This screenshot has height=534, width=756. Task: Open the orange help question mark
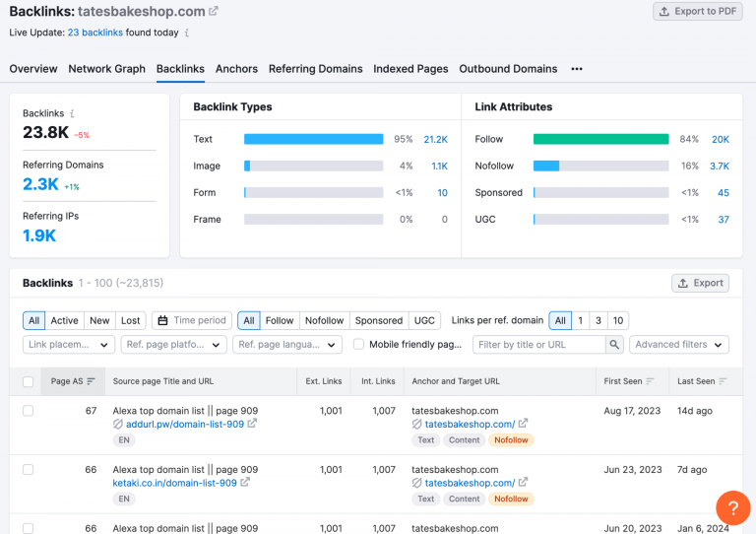click(x=732, y=507)
